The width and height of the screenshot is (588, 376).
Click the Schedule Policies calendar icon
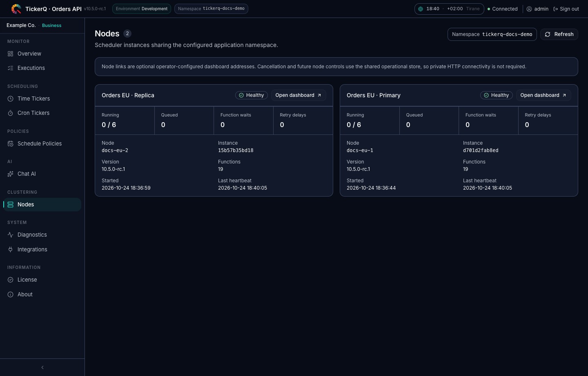[x=11, y=143]
